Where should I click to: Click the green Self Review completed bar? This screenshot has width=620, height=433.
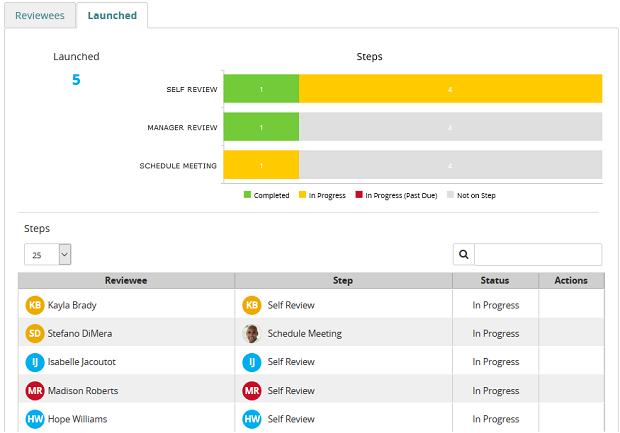(261, 89)
